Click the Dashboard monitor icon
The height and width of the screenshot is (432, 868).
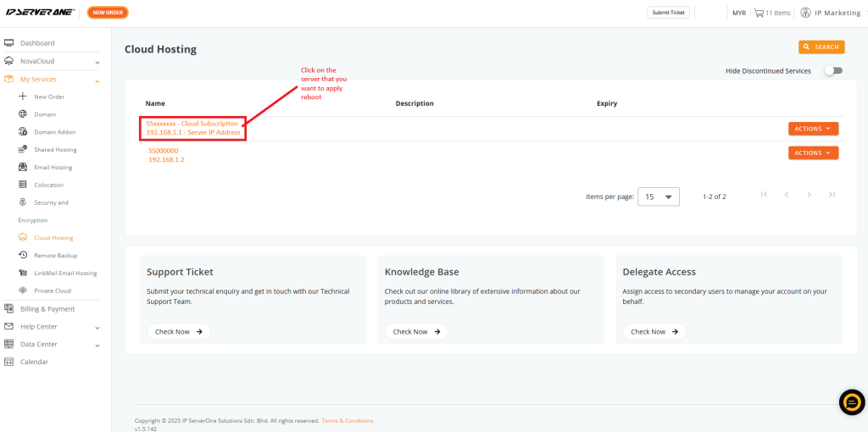[x=9, y=43]
